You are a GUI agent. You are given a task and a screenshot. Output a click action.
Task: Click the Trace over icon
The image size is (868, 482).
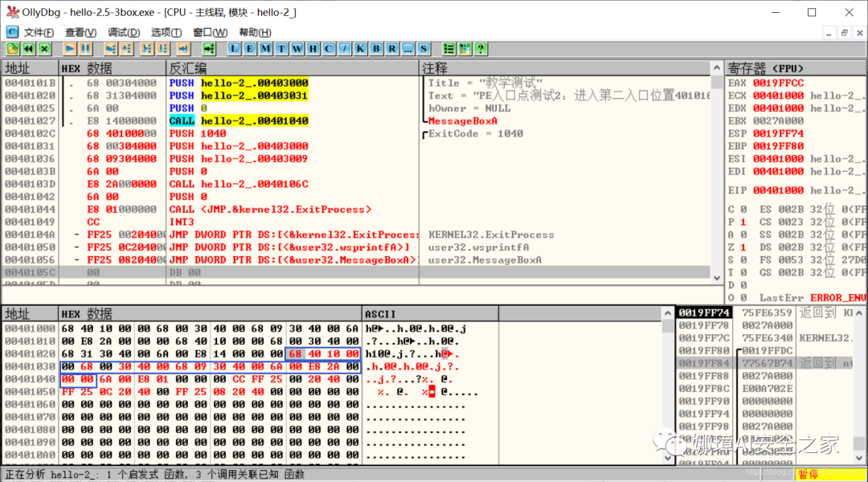(x=163, y=49)
